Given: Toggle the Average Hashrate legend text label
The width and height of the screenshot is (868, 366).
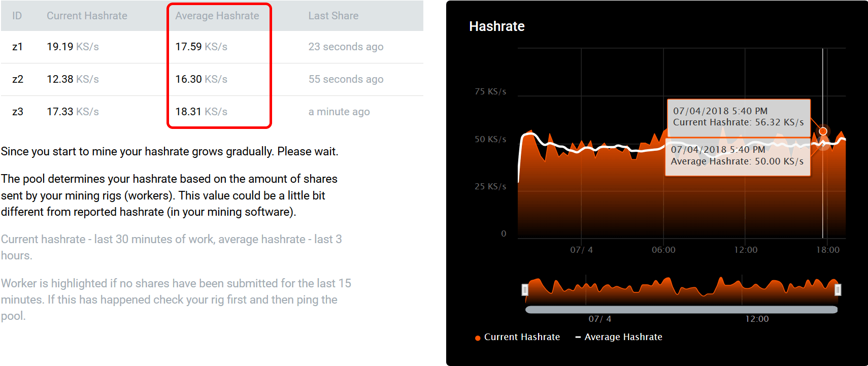Looking at the screenshot, I should coord(623,337).
